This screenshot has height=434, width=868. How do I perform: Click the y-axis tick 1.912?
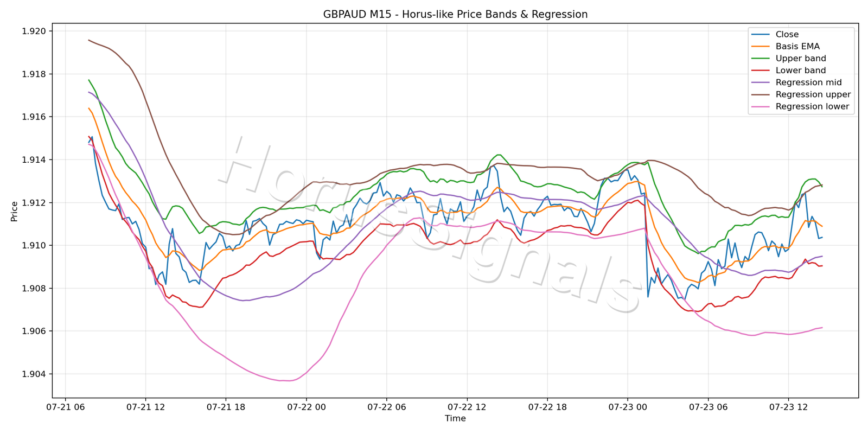tap(34, 203)
